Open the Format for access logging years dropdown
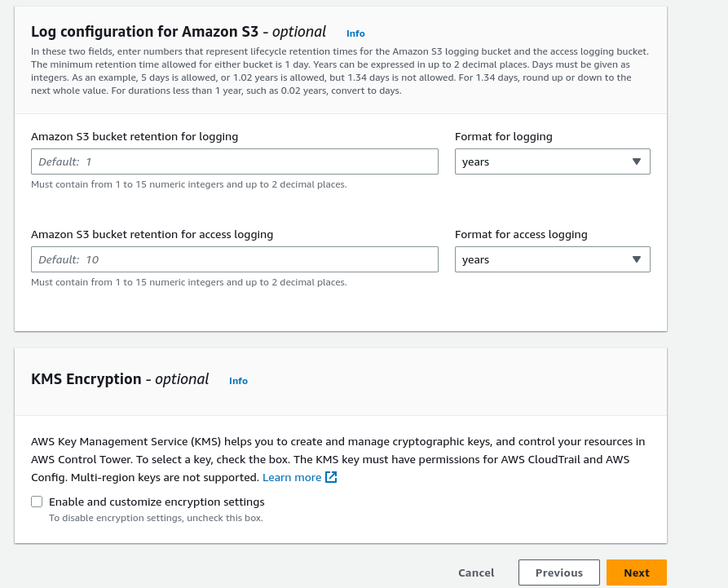Image resolution: width=728 pixels, height=588 pixels. (x=552, y=259)
